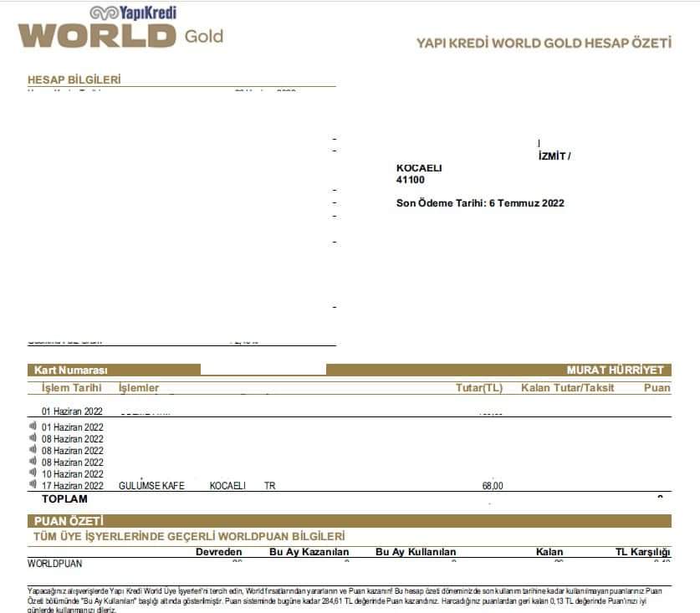This screenshot has width=700, height=613.
Task: Click the speaker icon next to 01 Haziran 2022
Action: 33,426
